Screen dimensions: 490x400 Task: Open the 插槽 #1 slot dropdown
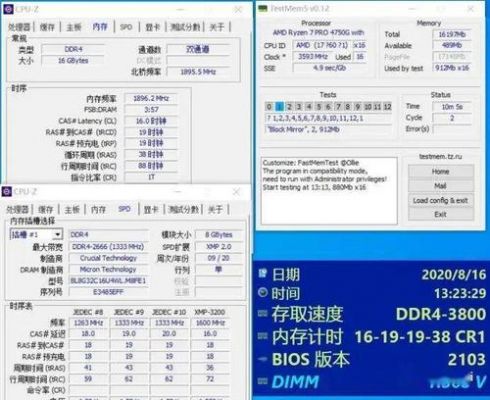pos(57,234)
